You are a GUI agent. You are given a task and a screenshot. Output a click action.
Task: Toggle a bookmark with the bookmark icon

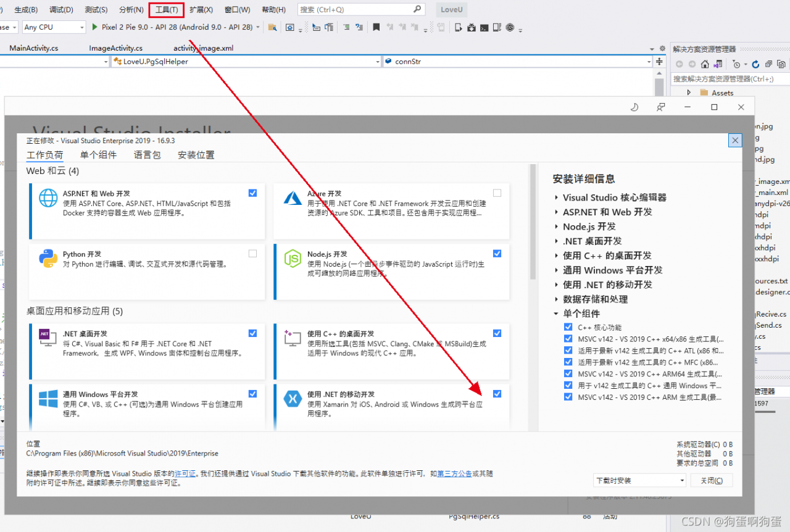coord(376,27)
